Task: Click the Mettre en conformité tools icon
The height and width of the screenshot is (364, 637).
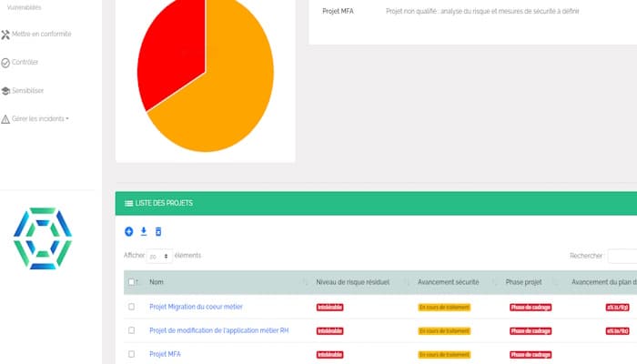Action: (x=5, y=35)
